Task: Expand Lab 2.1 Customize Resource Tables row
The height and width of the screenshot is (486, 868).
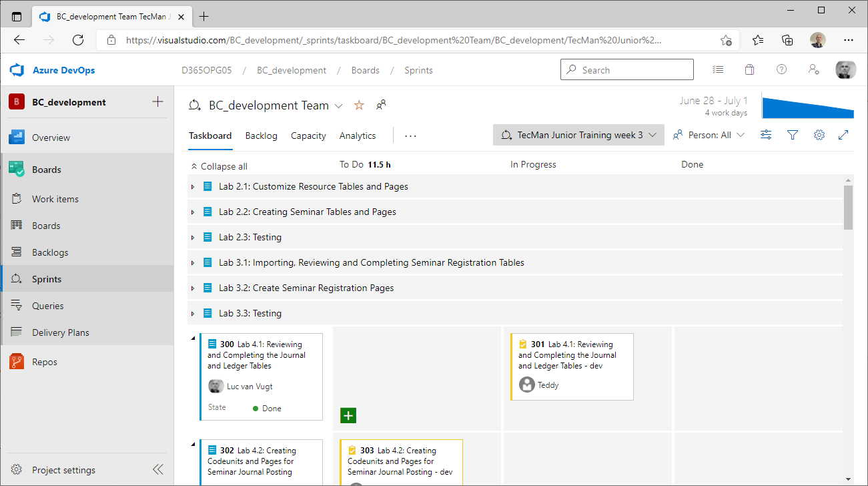Action: pyautogui.click(x=193, y=187)
